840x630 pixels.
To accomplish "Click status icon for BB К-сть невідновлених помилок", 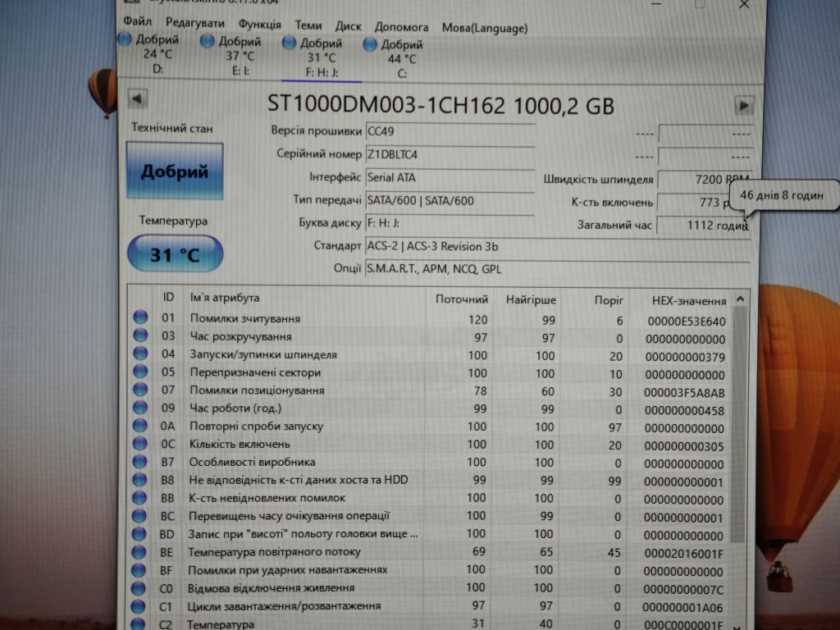I will tap(139, 498).
